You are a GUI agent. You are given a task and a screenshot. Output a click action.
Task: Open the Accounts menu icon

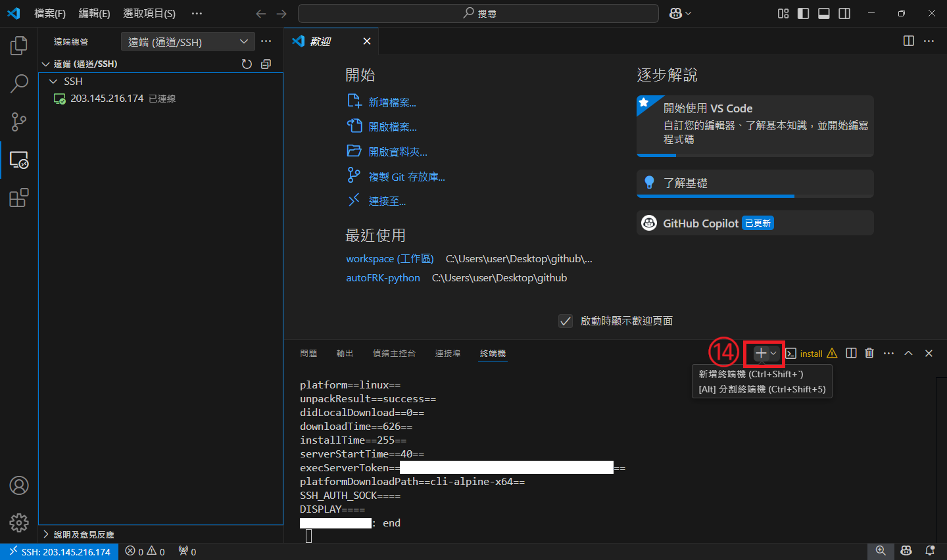point(19,486)
